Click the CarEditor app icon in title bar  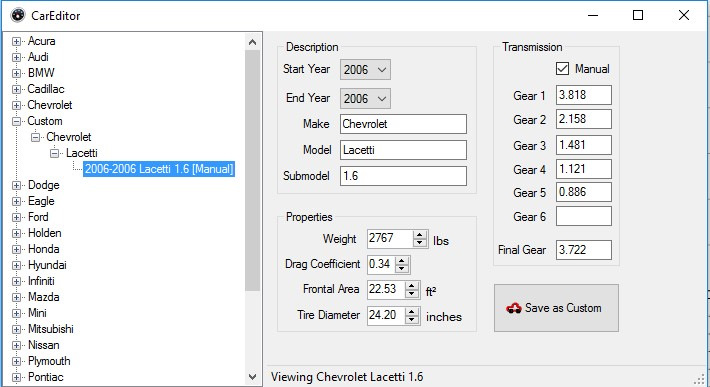(x=18, y=15)
